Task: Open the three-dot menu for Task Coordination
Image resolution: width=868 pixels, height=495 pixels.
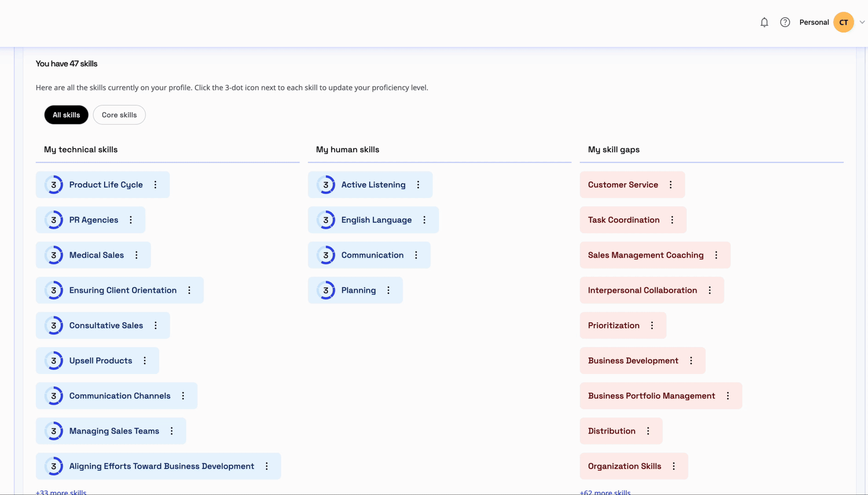Action: point(672,220)
